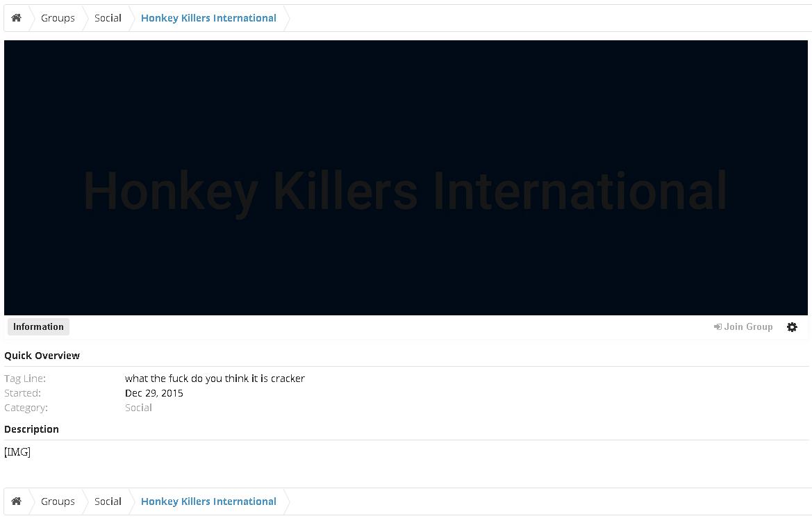
Task: Open the Social category link
Action: click(x=138, y=408)
